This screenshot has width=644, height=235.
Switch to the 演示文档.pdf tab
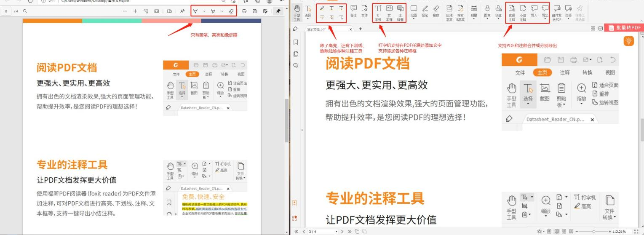[x=329, y=29]
